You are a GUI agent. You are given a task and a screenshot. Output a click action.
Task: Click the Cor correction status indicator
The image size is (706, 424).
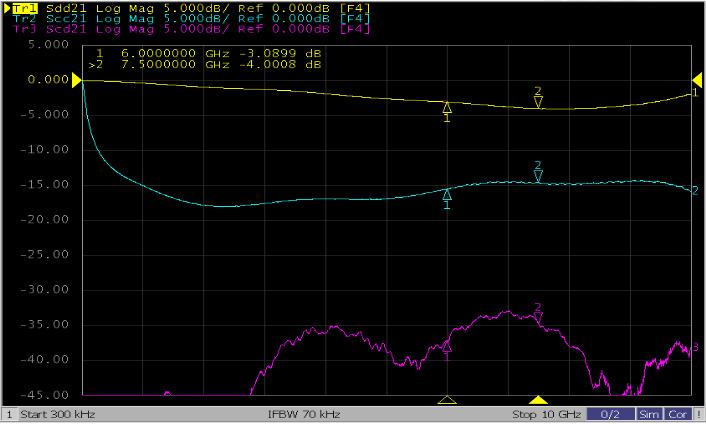tap(677, 414)
